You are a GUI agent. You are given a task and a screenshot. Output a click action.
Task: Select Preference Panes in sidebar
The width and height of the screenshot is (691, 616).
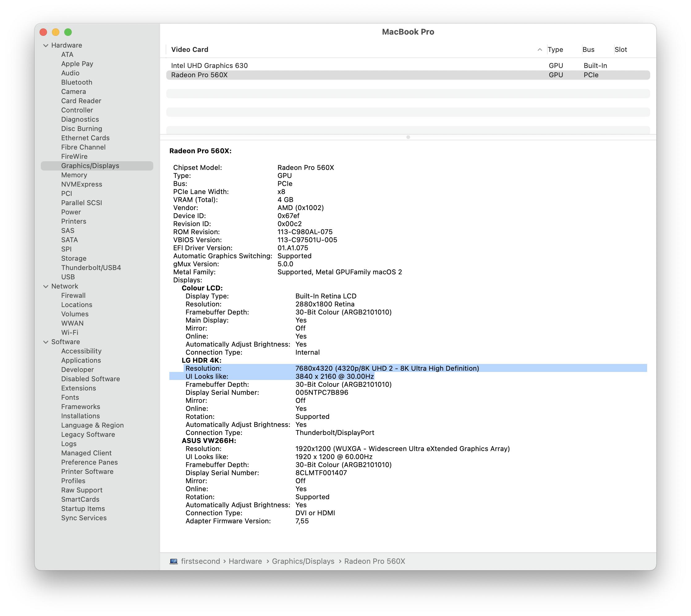[89, 462]
